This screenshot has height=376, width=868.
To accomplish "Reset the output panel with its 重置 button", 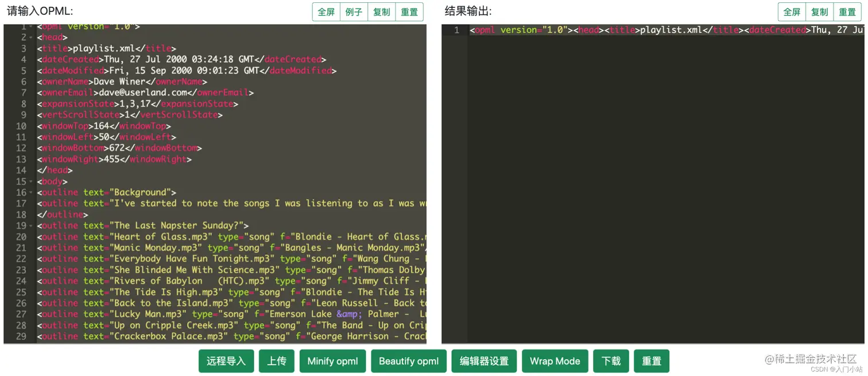I will (x=847, y=11).
